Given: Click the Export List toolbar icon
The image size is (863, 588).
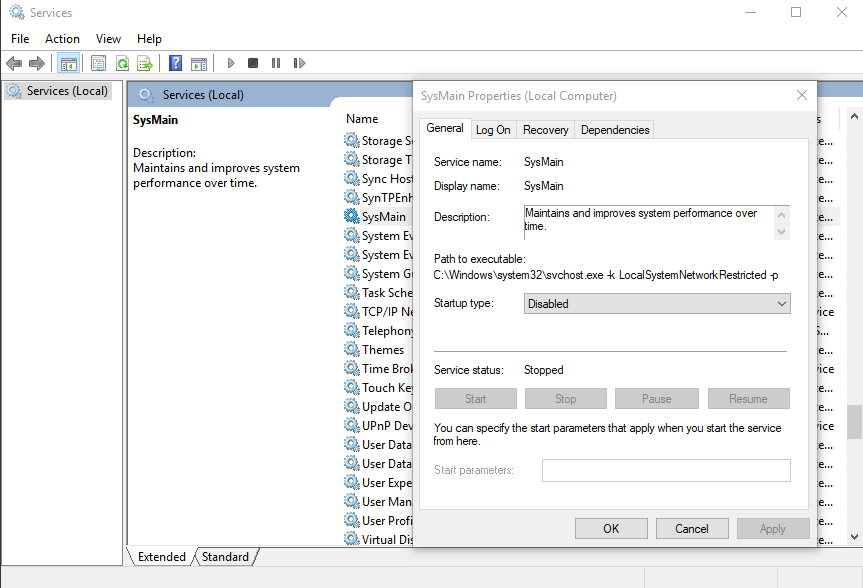Looking at the screenshot, I should [x=145, y=63].
